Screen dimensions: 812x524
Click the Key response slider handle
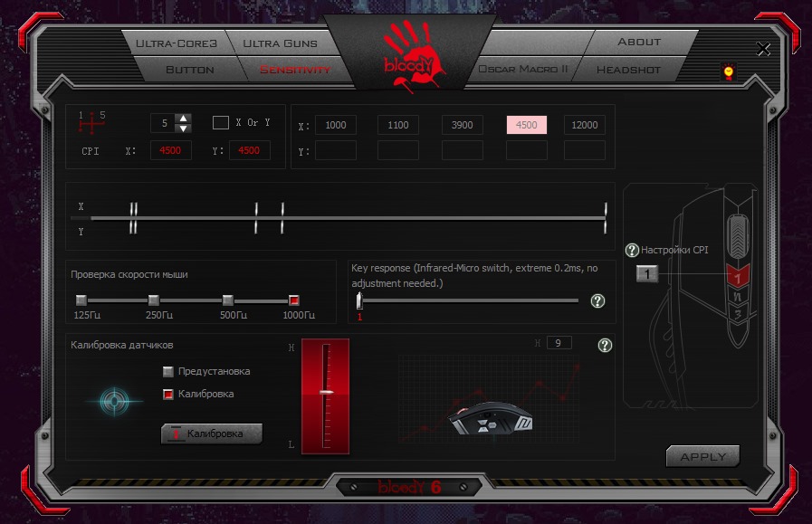tap(359, 300)
